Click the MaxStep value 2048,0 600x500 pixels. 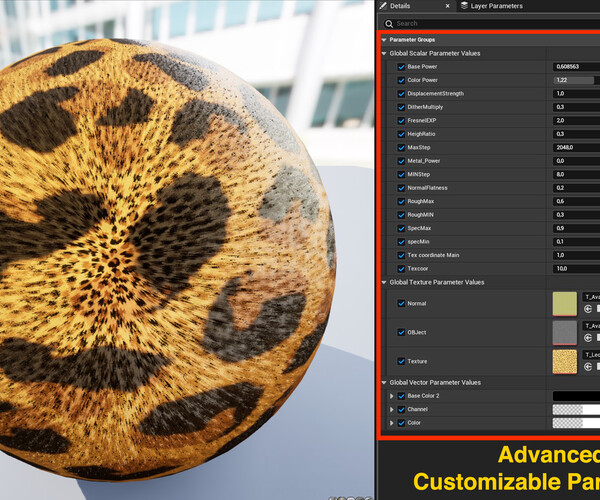click(x=576, y=147)
